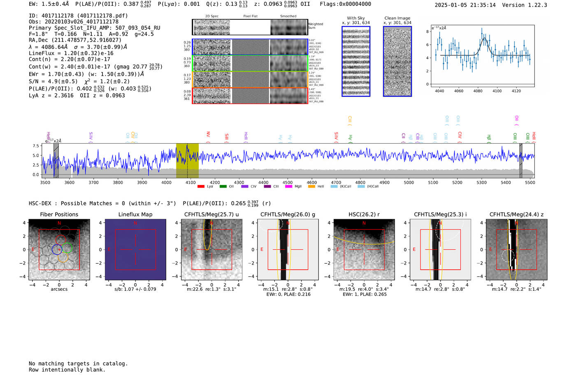Image resolution: width=576 pixels, height=392 pixels.
Task: Click the purple CIV legend swatch
Action: pos(245,186)
